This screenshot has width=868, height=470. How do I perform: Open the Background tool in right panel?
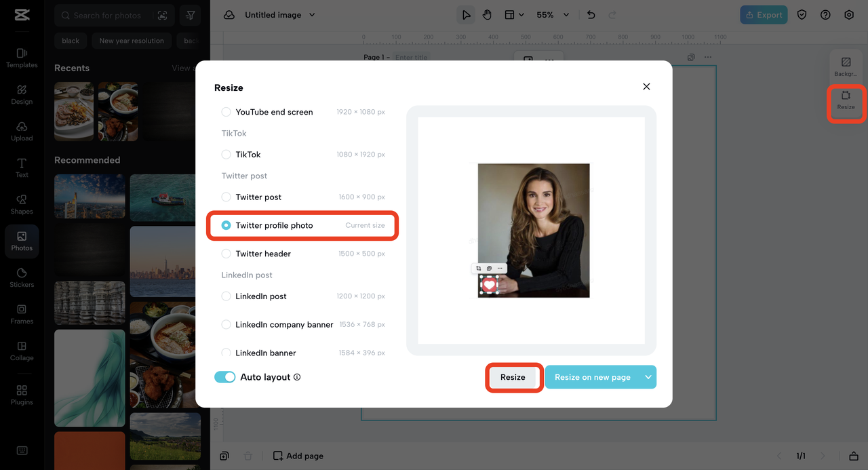846,66
